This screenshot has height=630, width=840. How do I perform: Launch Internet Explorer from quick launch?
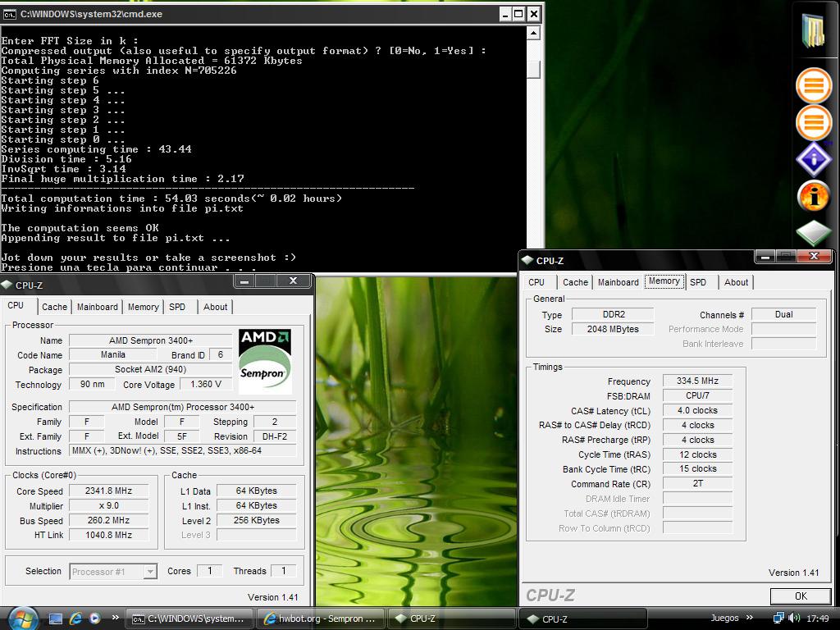tap(75, 619)
